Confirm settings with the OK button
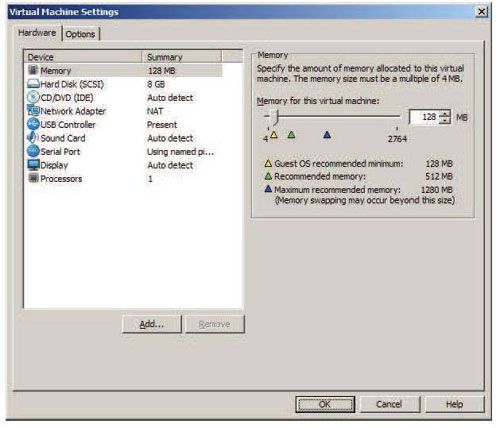 pyautogui.click(x=325, y=404)
